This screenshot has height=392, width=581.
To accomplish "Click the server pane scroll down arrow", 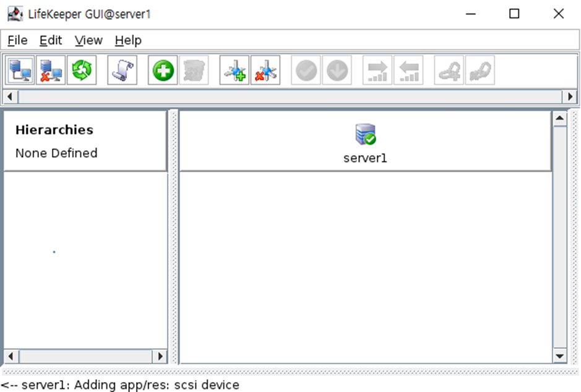I will coord(560,357).
